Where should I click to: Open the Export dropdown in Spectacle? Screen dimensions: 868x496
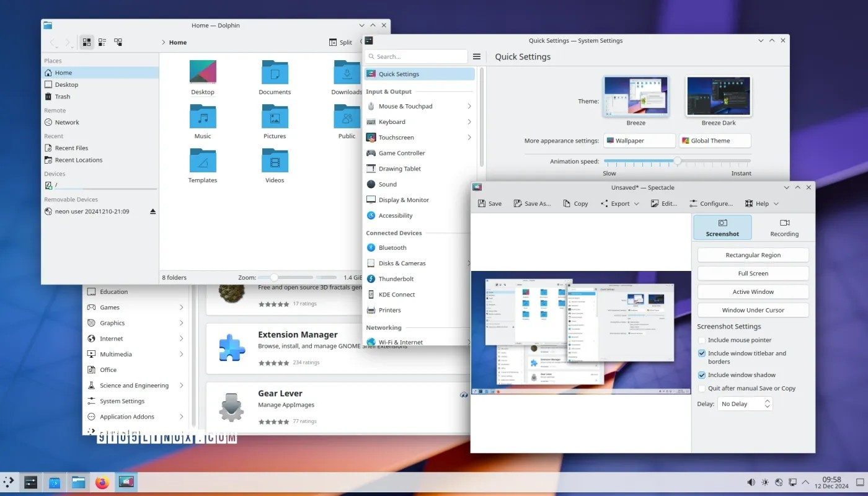619,203
